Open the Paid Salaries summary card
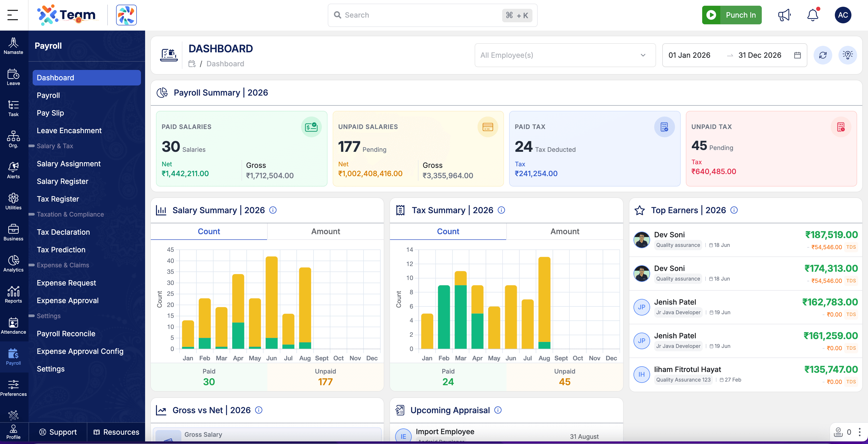The height and width of the screenshot is (444, 868). (241, 149)
